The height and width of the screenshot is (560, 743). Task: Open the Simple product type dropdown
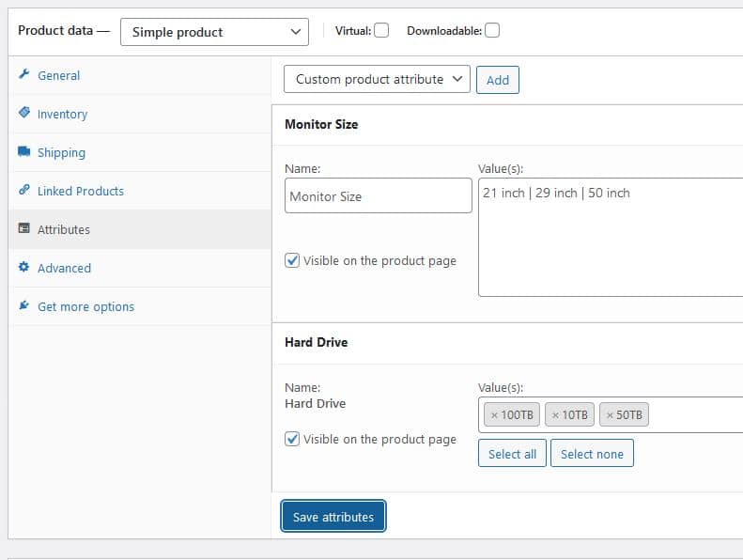214,32
